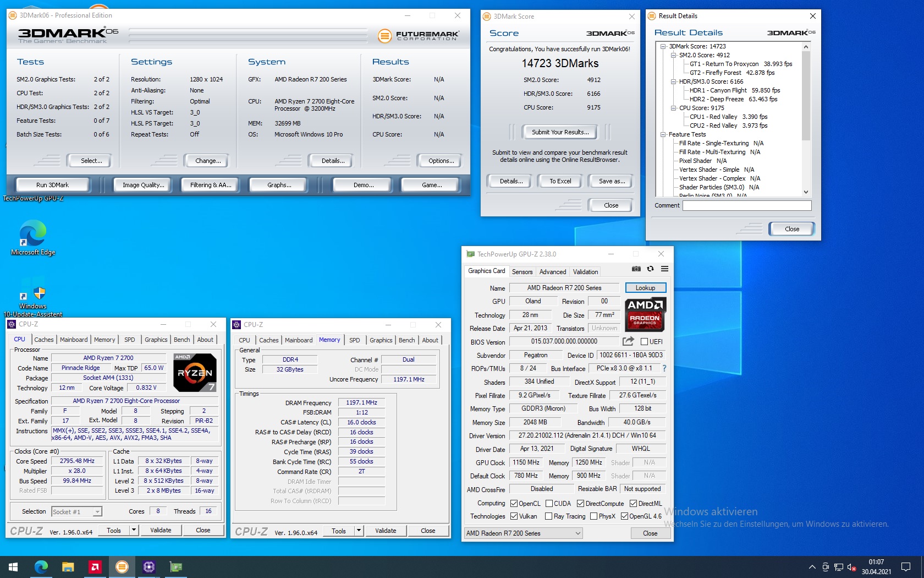The image size is (924, 578).
Task: Switch to 3DMark06 taskbar icon
Action: [122, 567]
